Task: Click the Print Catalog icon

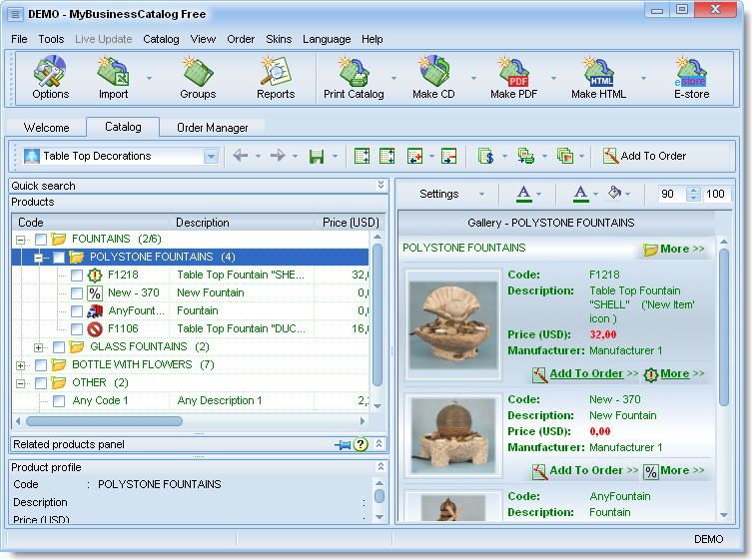Action: pyautogui.click(x=354, y=77)
